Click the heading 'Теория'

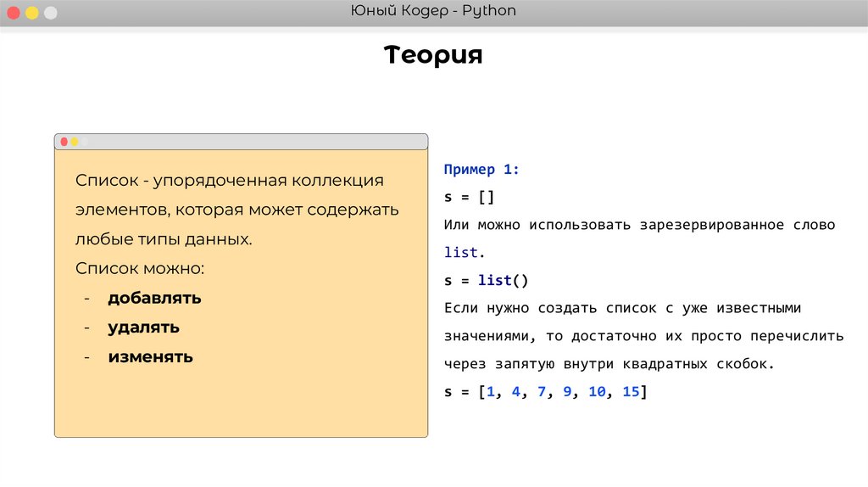433,55
